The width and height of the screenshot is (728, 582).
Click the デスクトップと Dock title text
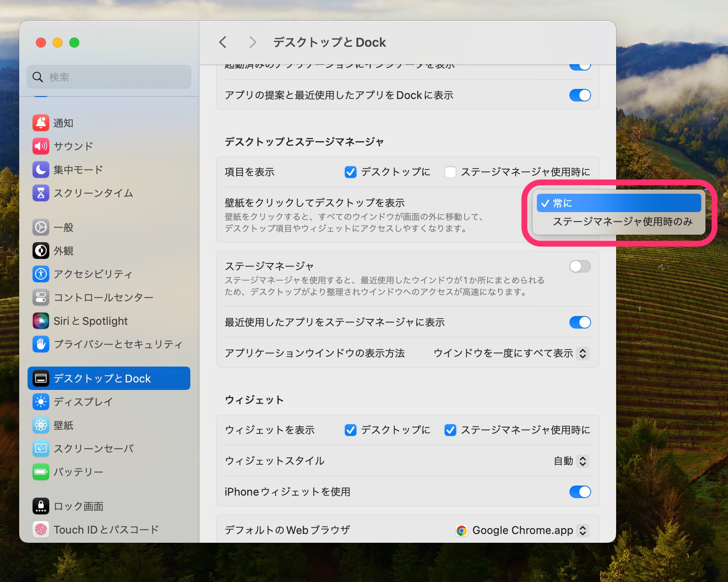329,42
